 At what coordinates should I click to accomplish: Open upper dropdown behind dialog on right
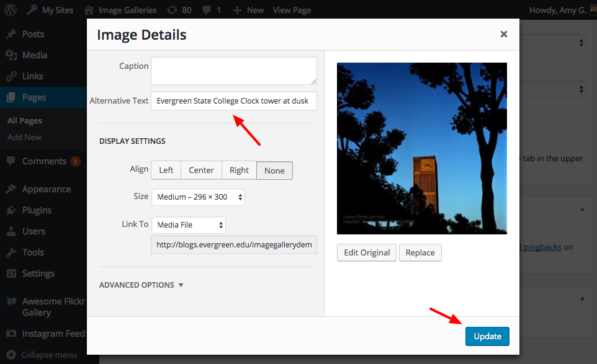coord(552,43)
